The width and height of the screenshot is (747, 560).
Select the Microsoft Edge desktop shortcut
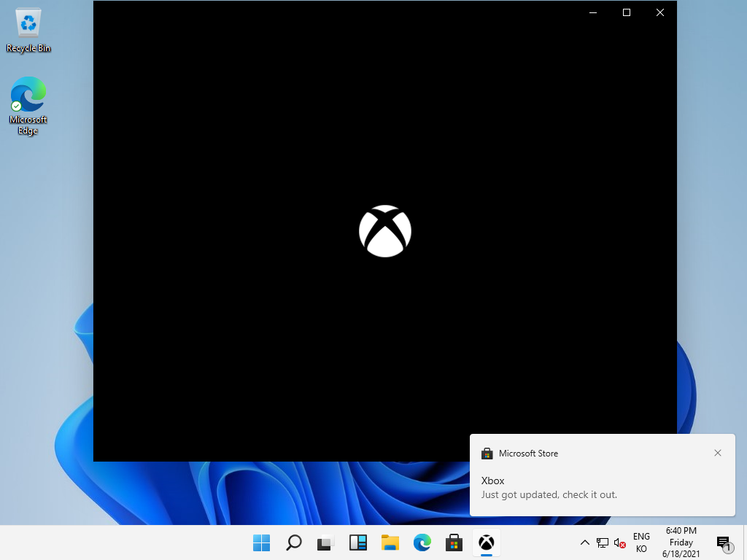tap(28, 106)
